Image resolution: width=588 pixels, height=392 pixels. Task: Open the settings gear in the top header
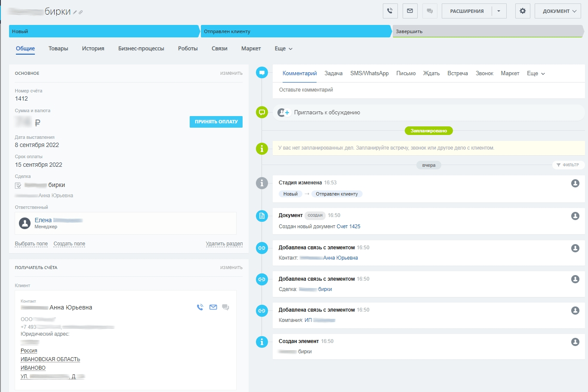pyautogui.click(x=523, y=11)
